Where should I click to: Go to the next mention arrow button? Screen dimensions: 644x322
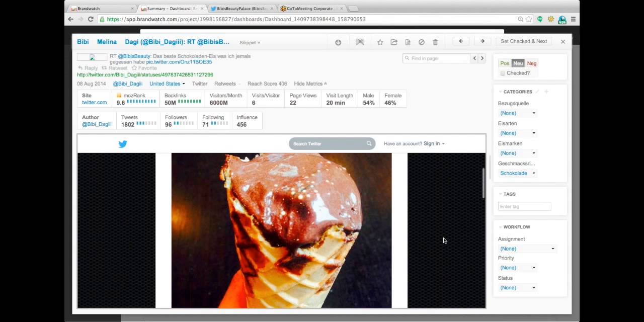pos(482,41)
